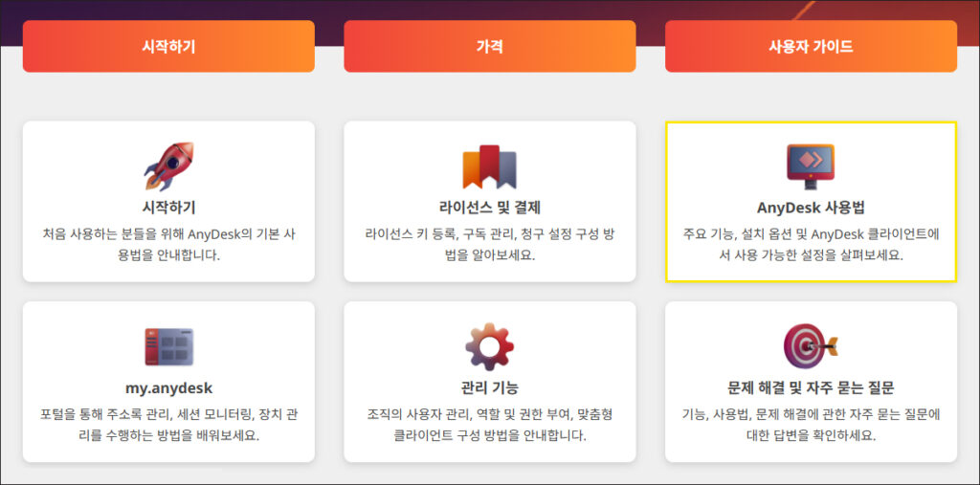Image resolution: width=980 pixels, height=485 pixels.
Task: Click the description about 라이선스 키 등록
Action: 489,244
